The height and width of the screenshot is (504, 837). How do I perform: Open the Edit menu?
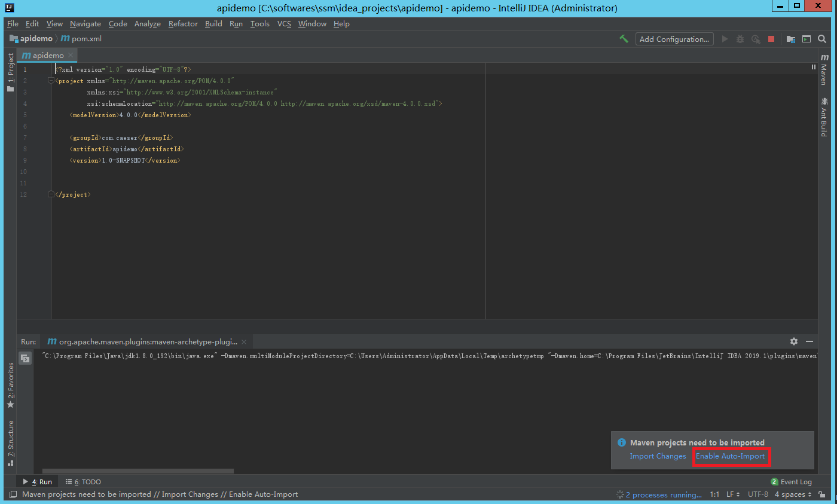(x=32, y=24)
